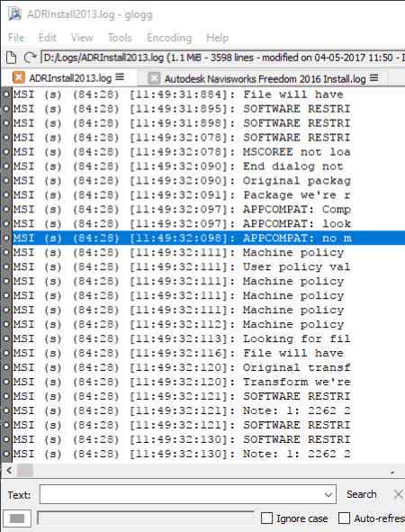Mark the bullet for APPCOMPAT: Comp line
This screenshot has height=532, width=405.
pos(6,210)
